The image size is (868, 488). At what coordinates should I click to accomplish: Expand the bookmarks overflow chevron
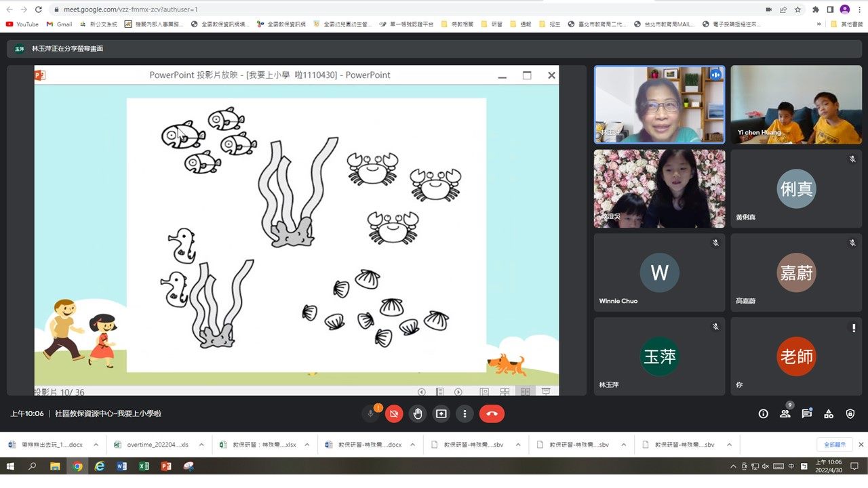[x=818, y=24]
